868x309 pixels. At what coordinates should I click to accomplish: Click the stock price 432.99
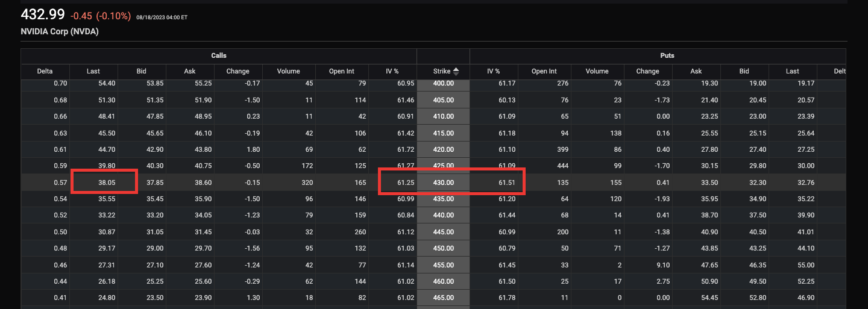pyautogui.click(x=43, y=15)
